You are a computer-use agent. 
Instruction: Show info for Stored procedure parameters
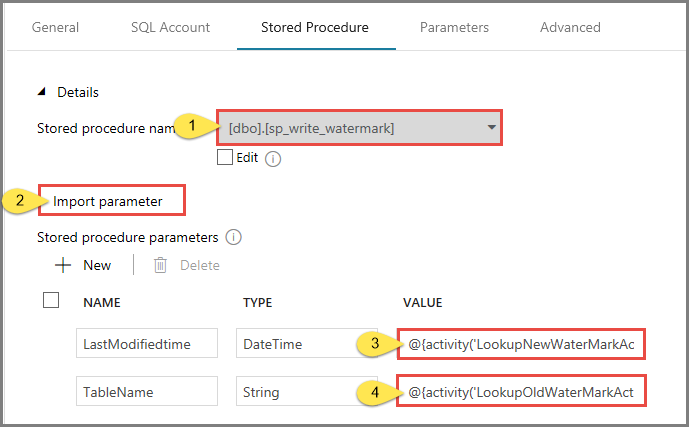(x=233, y=237)
